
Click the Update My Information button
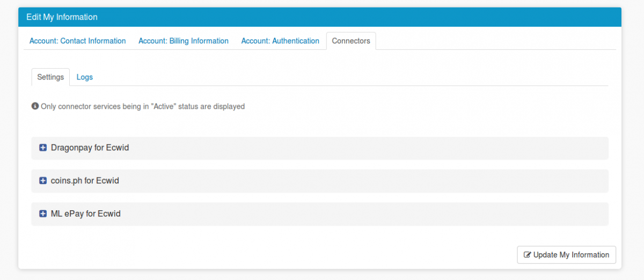click(x=566, y=255)
